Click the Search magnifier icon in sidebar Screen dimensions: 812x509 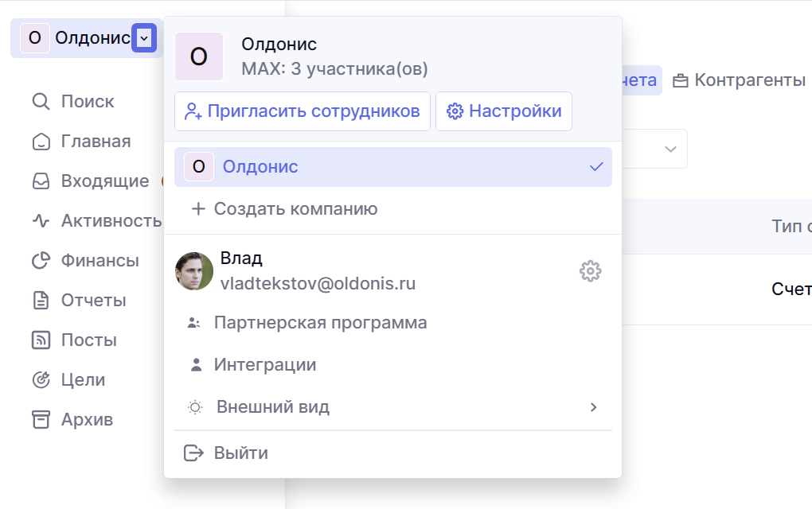click(41, 102)
